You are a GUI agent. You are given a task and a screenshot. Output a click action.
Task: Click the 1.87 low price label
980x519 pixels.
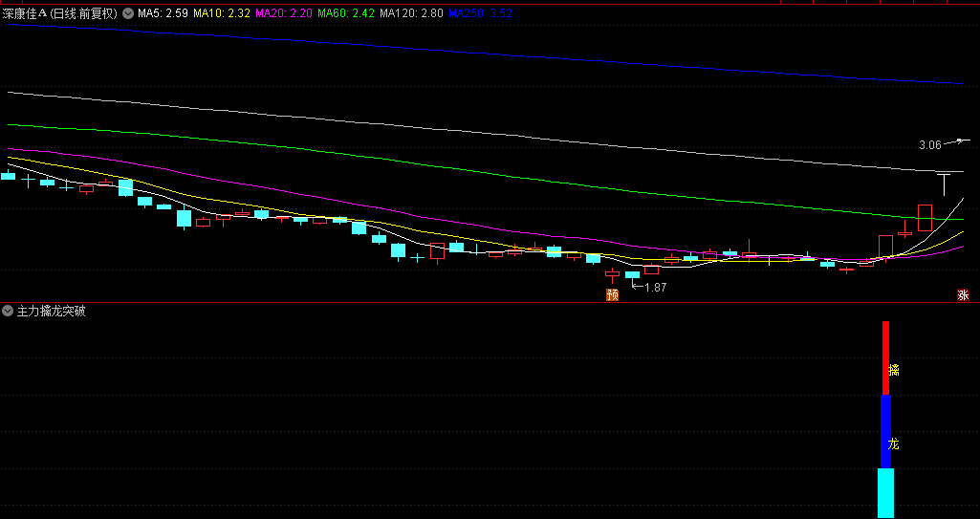655,288
